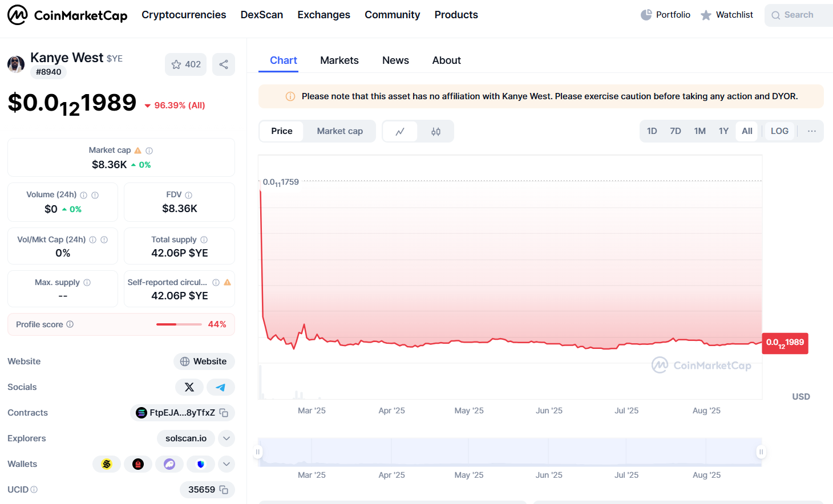Click the warning notice info icon

pyautogui.click(x=290, y=96)
